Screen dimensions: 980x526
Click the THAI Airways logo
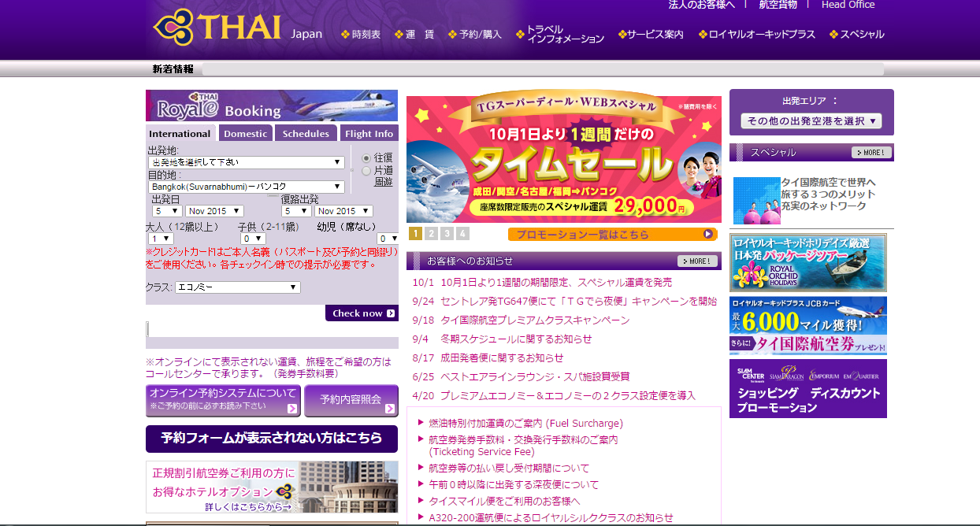(x=217, y=27)
